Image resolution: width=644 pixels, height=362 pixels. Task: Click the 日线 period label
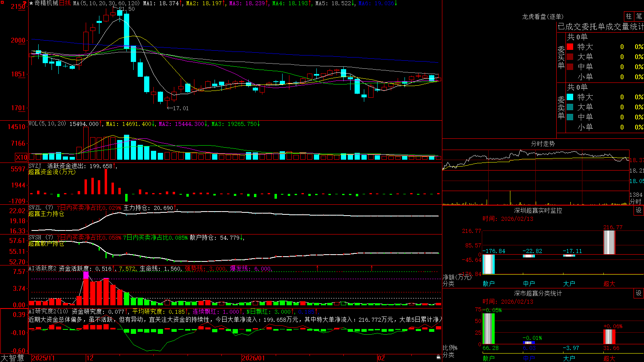tap(65, 3)
